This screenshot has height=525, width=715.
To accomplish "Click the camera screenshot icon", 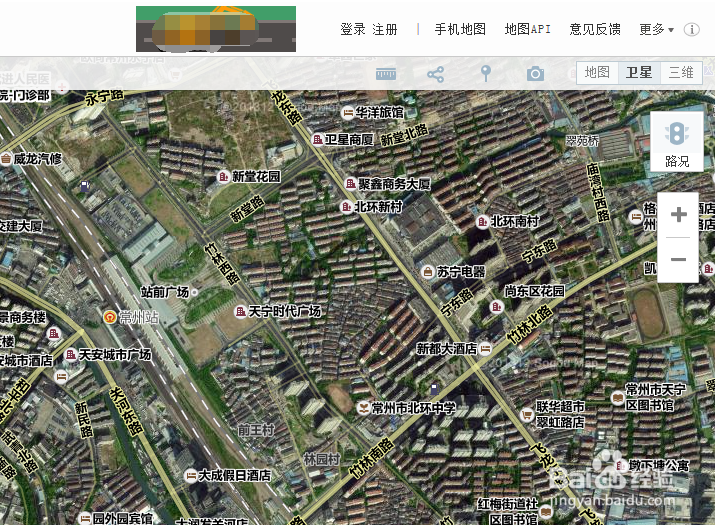I will point(535,74).
